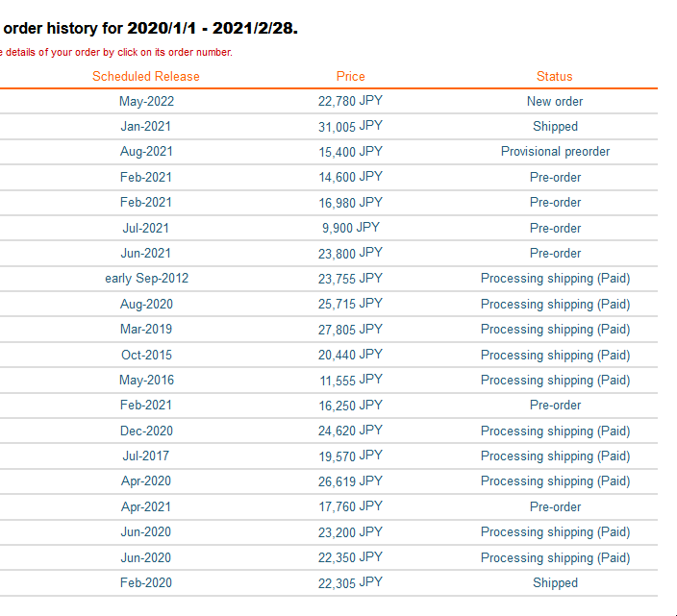Click the Status column header
This screenshot has width=677, height=616.
tap(554, 76)
